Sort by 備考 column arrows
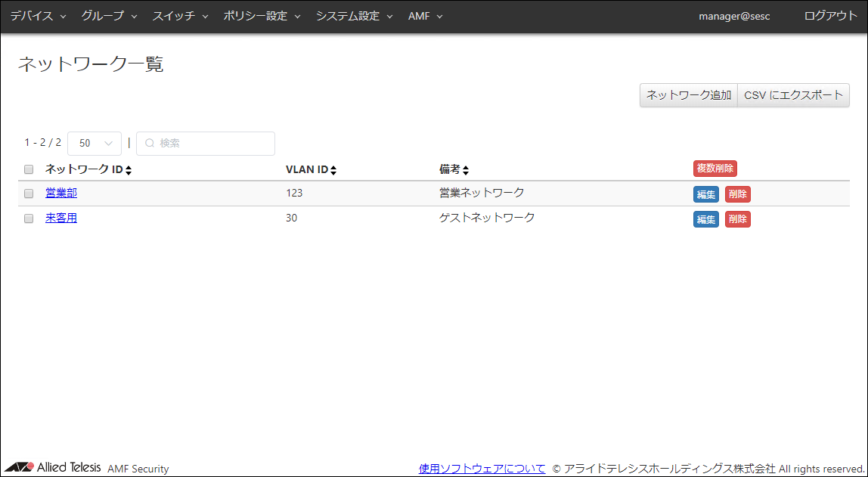 click(466, 170)
